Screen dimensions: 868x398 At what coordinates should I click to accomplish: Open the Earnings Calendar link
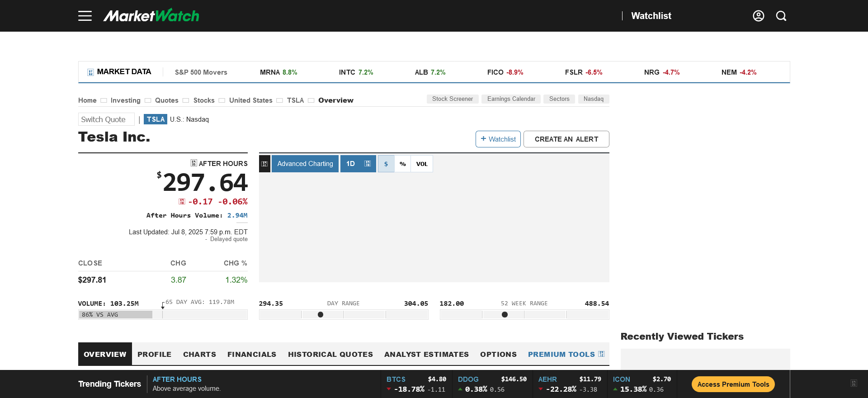[511, 99]
